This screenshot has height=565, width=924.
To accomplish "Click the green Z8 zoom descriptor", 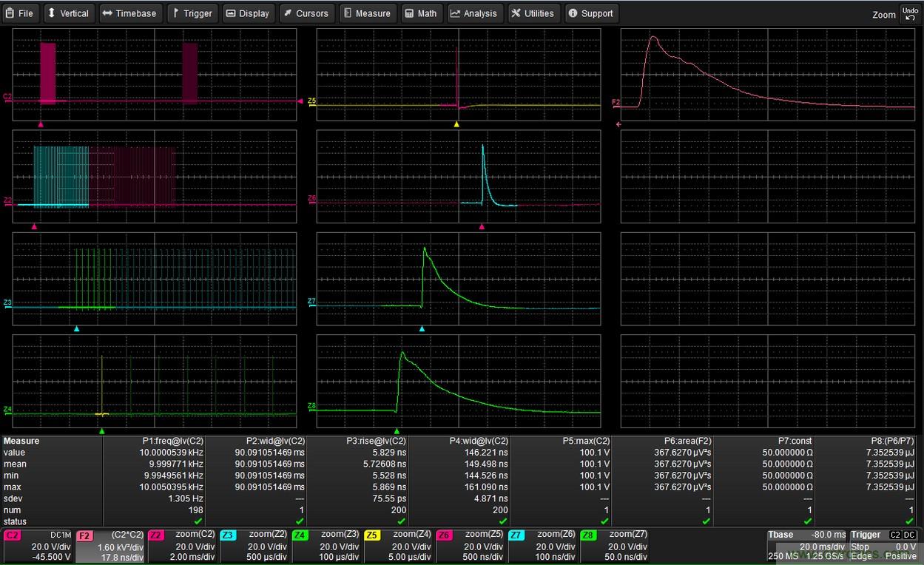I will (616, 546).
